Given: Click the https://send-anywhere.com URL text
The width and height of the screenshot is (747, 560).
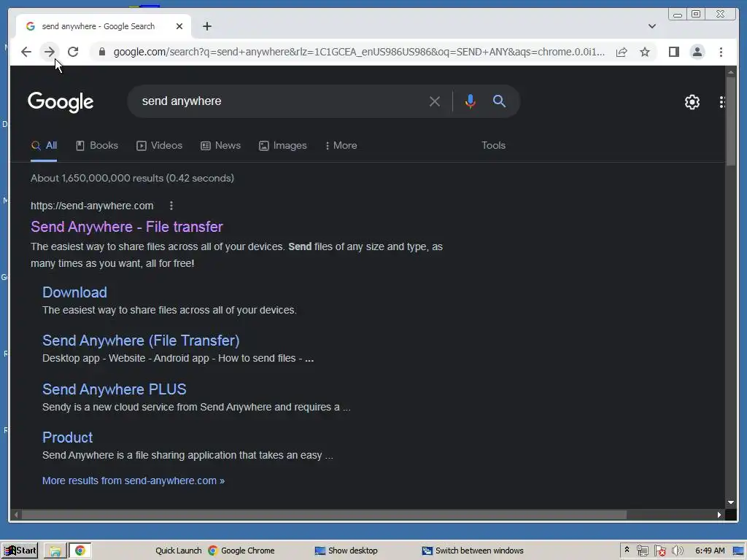Looking at the screenshot, I should click(92, 206).
